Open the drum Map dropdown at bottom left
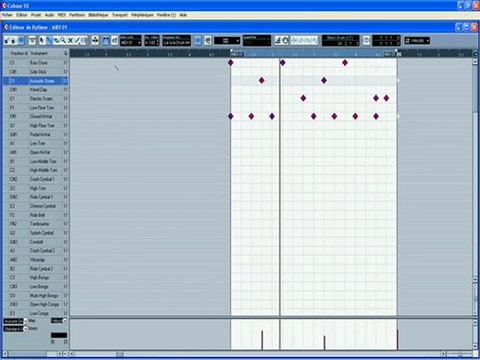 pyautogui.click(x=16, y=321)
